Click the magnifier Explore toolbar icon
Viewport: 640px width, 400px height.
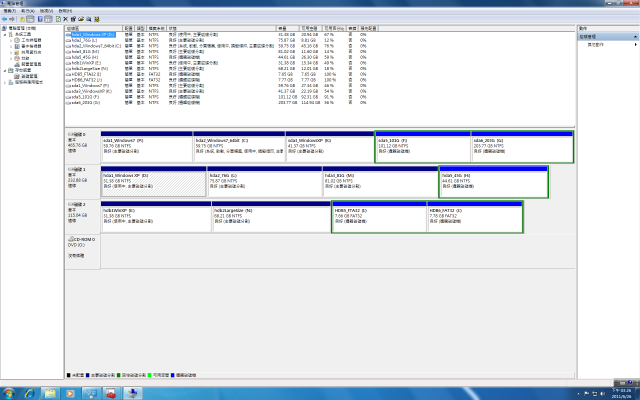point(89,19)
